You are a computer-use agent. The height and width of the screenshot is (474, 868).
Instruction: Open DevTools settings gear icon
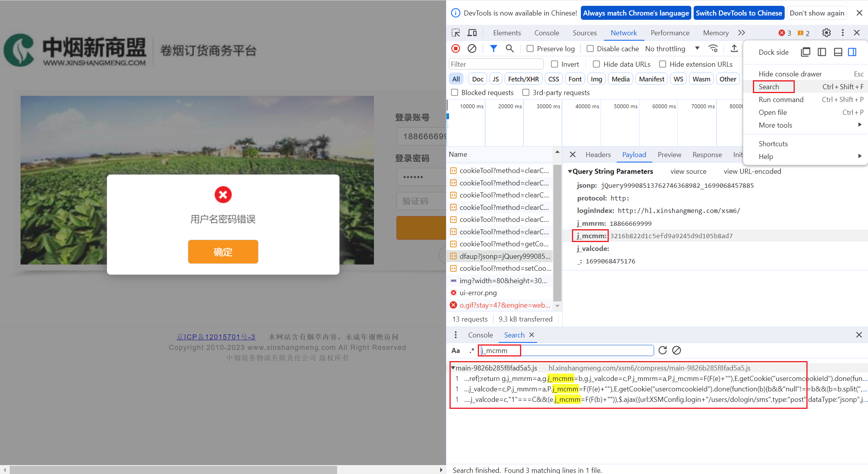click(826, 33)
